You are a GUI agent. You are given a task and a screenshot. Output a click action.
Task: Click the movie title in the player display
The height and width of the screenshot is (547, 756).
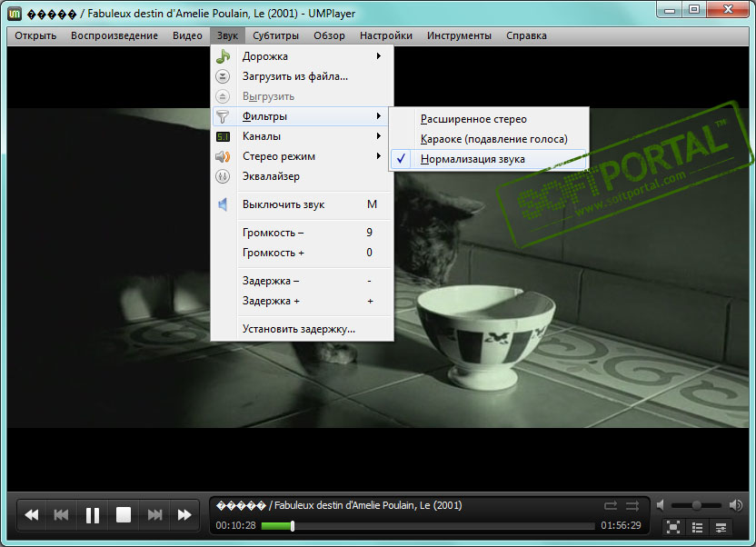coord(339,505)
